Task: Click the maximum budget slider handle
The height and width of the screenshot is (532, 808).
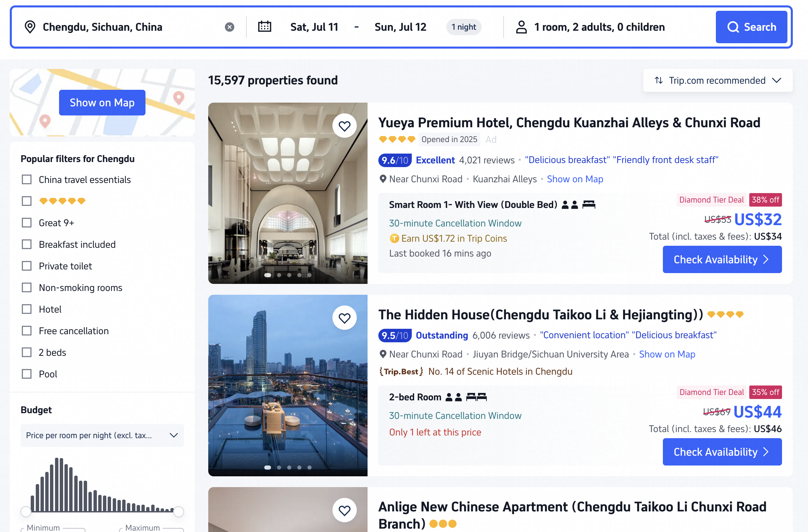Action: (179, 511)
